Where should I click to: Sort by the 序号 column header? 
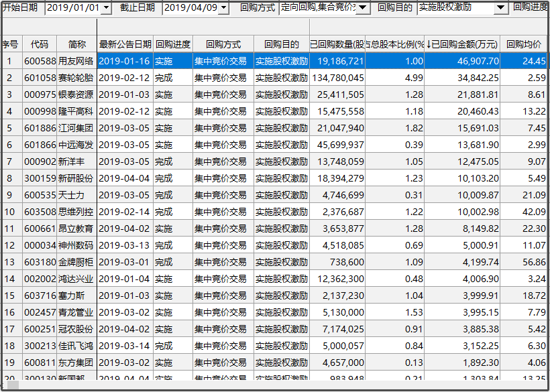pyautogui.click(x=11, y=44)
